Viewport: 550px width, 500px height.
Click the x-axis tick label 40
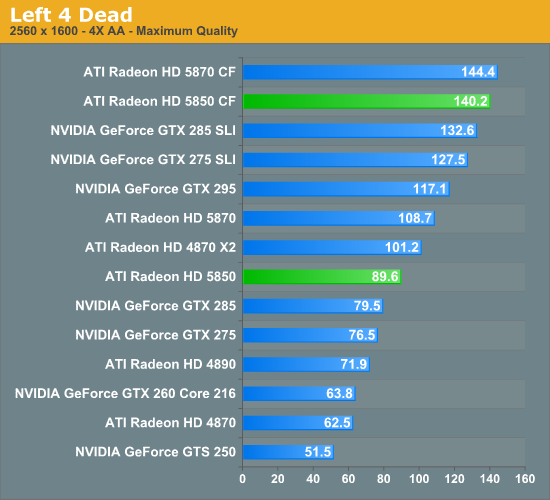click(x=313, y=479)
